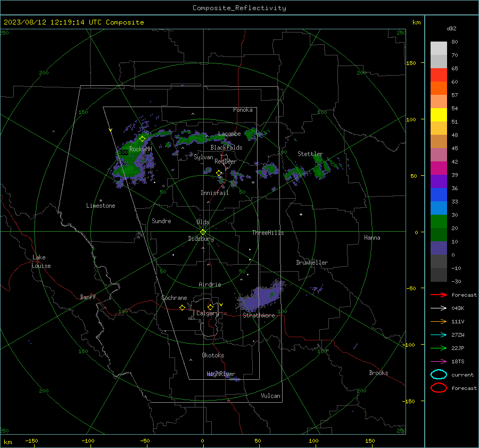Click the 20 dBZ green swatch
The height and width of the screenshot is (448, 479).
[439, 234]
